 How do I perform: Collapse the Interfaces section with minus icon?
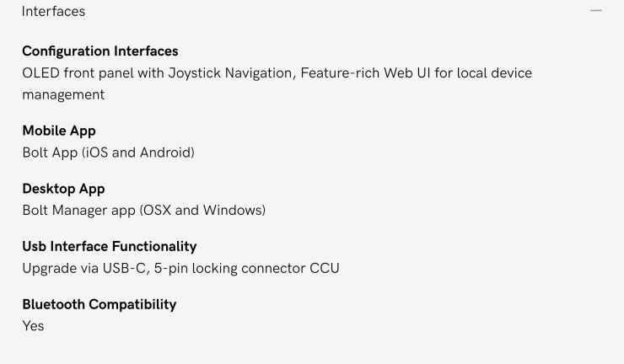596,11
